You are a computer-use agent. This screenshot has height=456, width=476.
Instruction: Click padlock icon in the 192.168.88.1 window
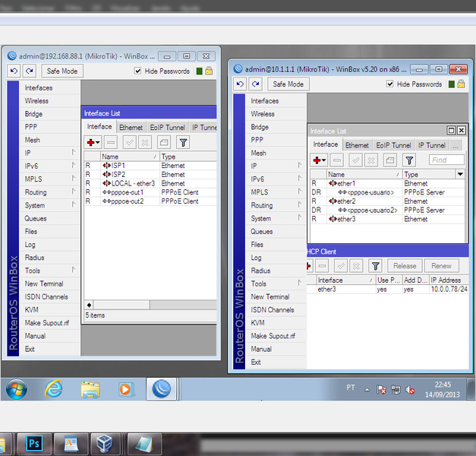pyautogui.click(x=209, y=71)
